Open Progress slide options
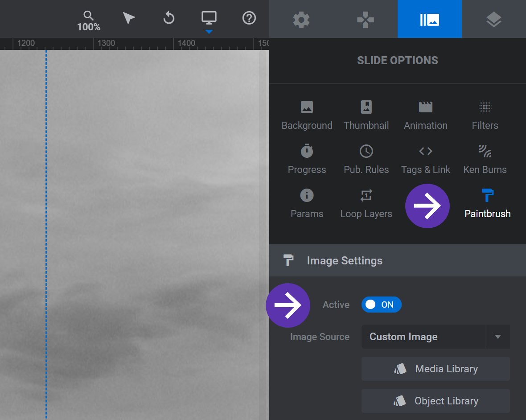Viewport: 526px width, 420px height. [307, 160]
